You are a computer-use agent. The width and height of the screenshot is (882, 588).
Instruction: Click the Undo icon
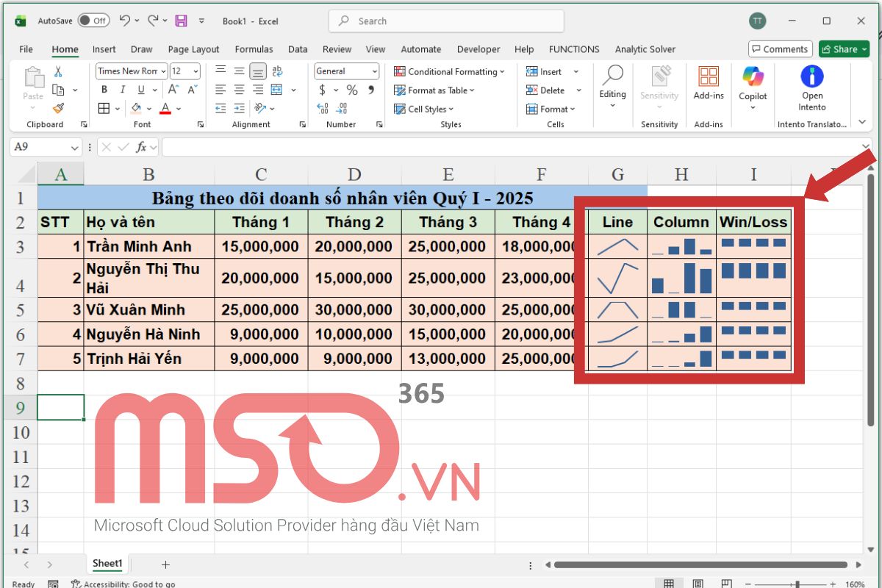click(125, 21)
